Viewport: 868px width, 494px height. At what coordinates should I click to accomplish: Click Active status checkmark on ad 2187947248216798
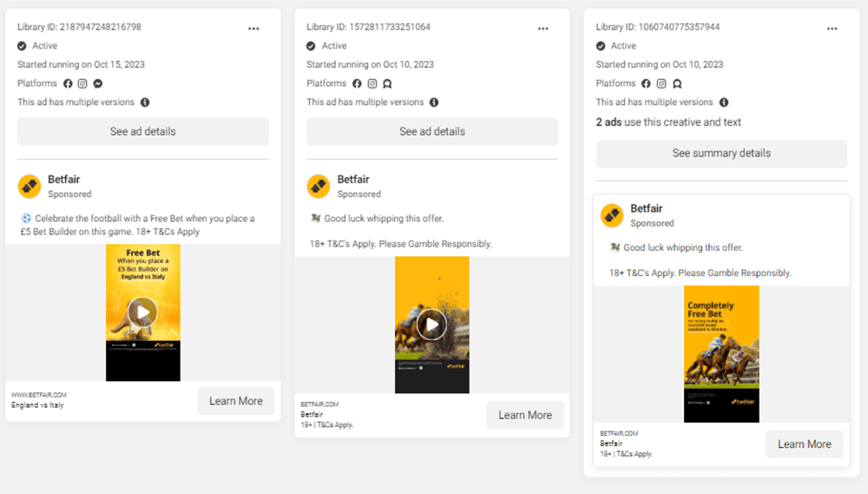pos(22,46)
